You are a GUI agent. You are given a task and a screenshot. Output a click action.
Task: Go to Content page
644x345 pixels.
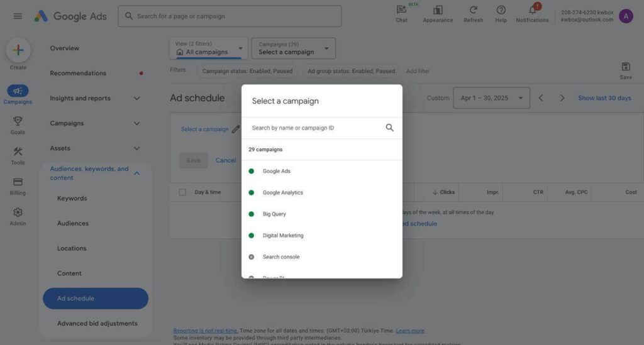(69, 273)
